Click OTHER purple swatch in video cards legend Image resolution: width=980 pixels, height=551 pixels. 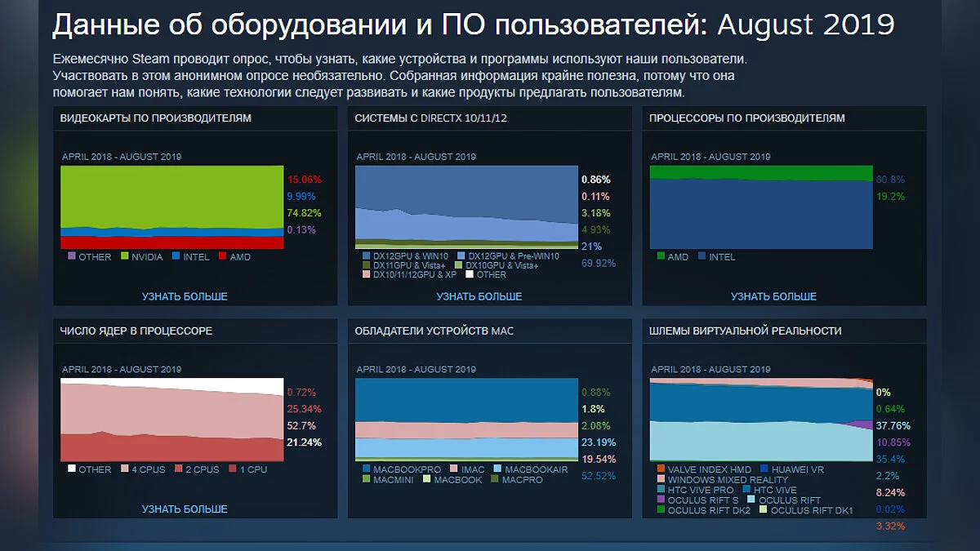tap(72, 256)
